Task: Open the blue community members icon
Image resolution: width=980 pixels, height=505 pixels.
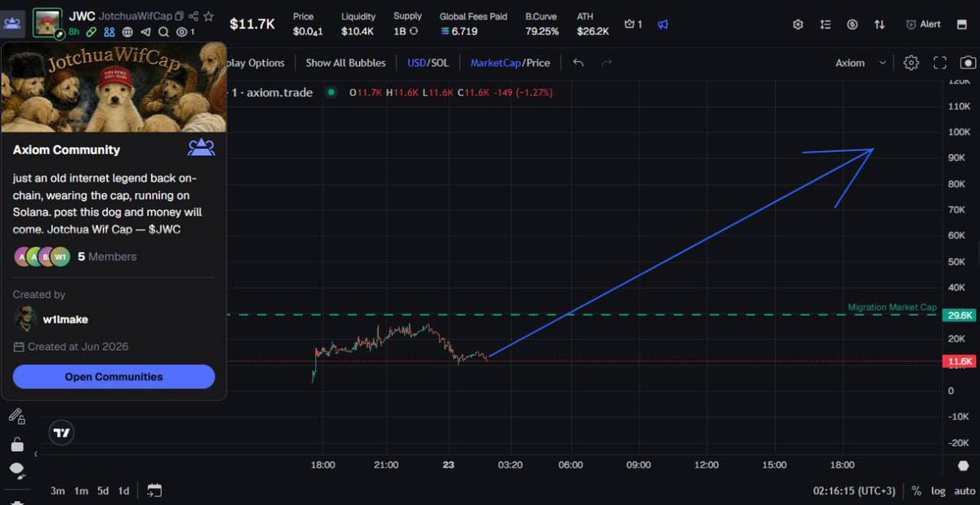Action: (x=109, y=32)
